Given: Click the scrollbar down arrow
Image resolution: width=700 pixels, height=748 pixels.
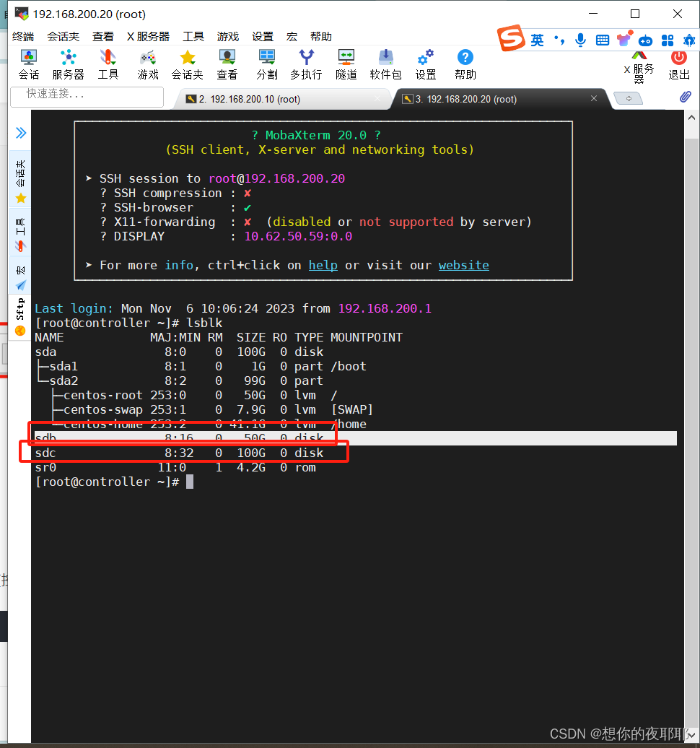Looking at the screenshot, I should click(691, 735).
